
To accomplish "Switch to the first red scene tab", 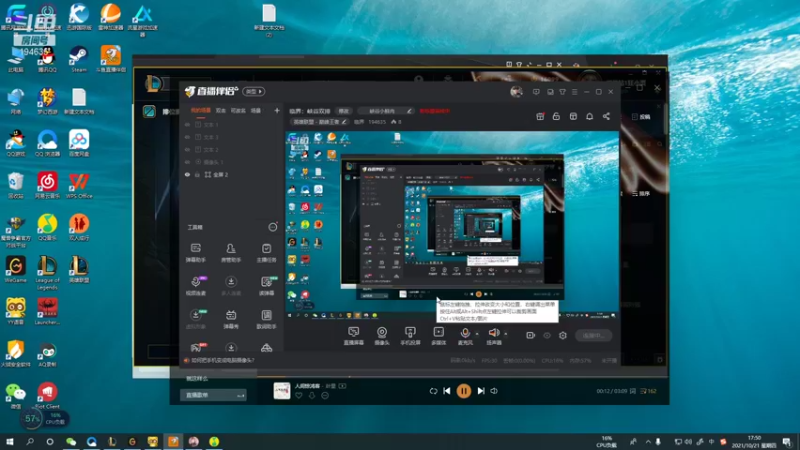I will point(201,110).
